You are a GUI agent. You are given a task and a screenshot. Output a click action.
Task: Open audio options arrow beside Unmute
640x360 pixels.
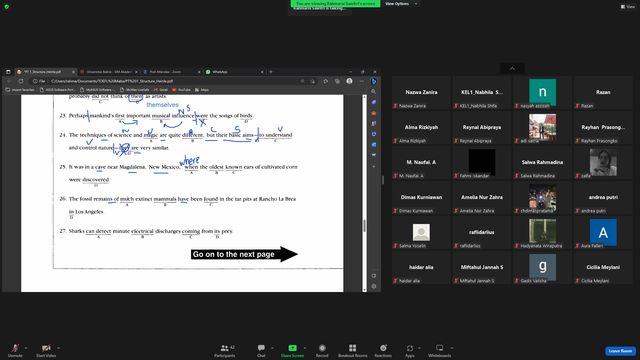pyautogui.click(x=26, y=348)
